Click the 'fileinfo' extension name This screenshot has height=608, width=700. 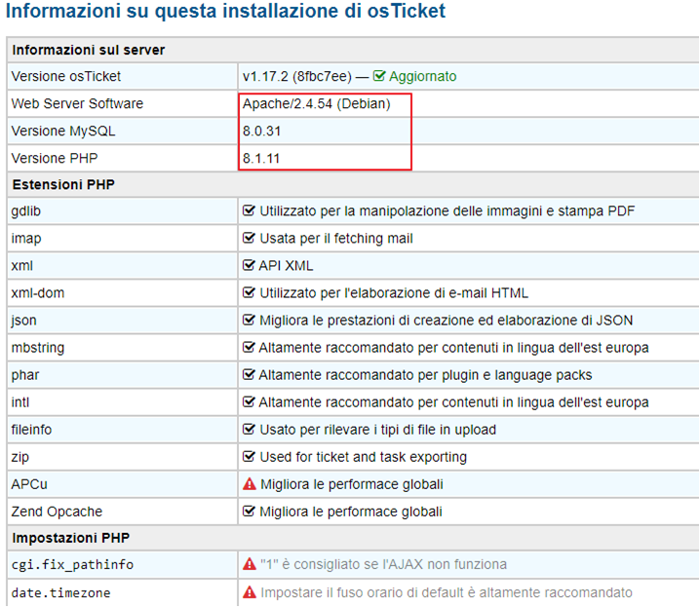(x=31, y=430)
